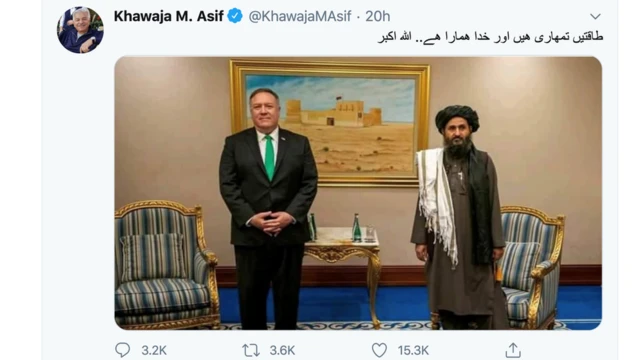Click the man wearing the black turban
Screen dimensions: 640x360
pos(459,217)
